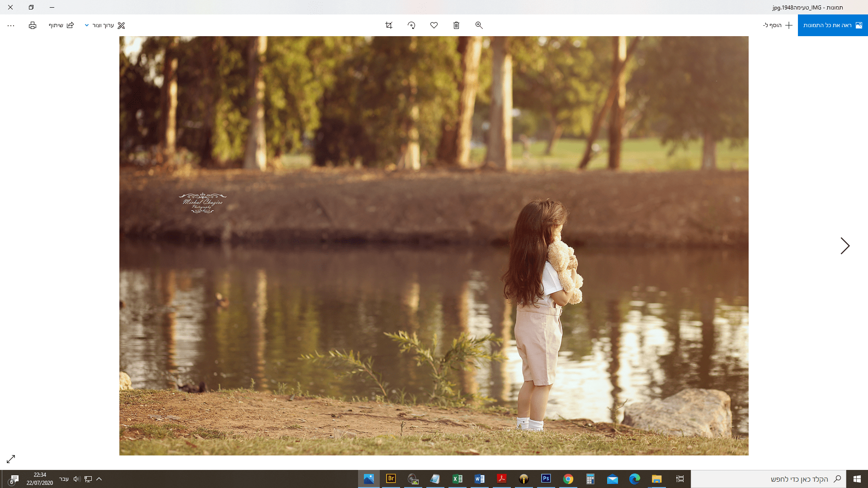The image size is (868, 488).
Task: Expand the Edit & Create dropdown
Action: tap(104, 25)
